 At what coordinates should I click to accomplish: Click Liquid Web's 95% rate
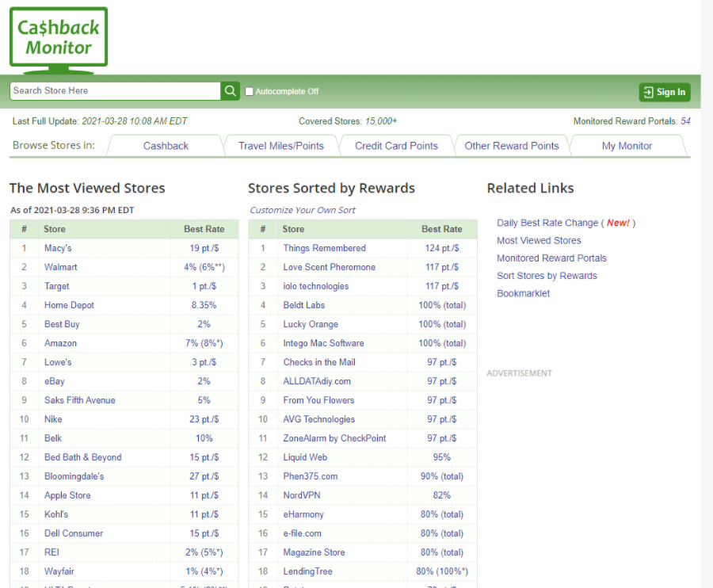click(441, 457)
